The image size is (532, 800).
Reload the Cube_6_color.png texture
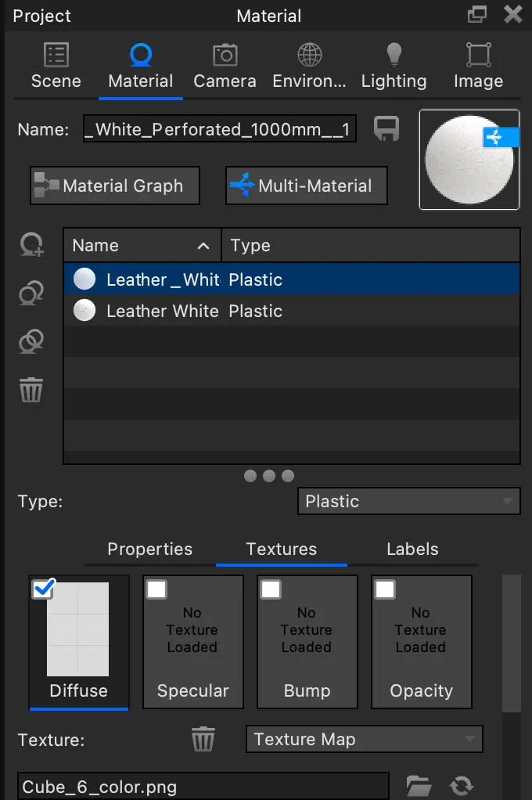(462, 785)
